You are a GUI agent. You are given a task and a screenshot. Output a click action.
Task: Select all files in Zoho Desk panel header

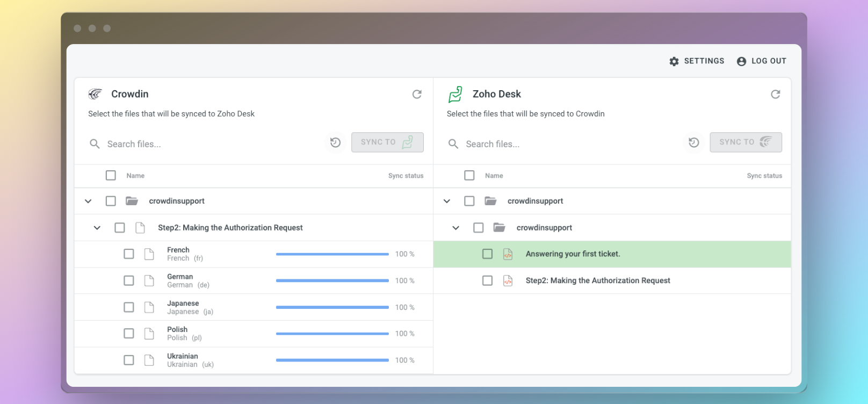pos(469,175)
